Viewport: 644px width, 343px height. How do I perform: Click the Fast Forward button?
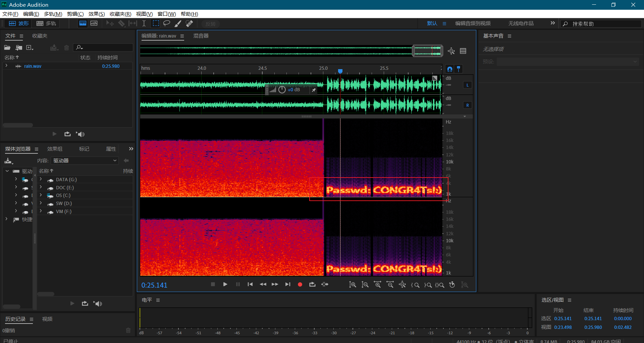pyautogui.click(x=275, y=284)
